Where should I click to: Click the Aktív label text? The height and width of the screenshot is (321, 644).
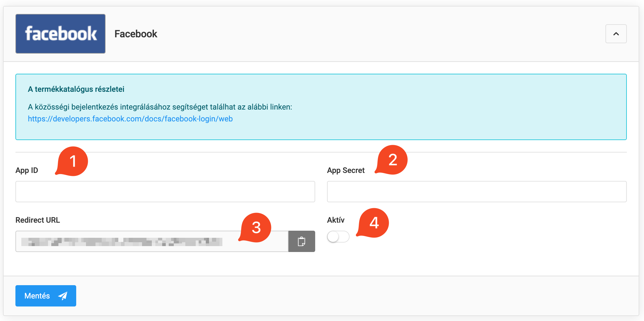pos(336,220)
